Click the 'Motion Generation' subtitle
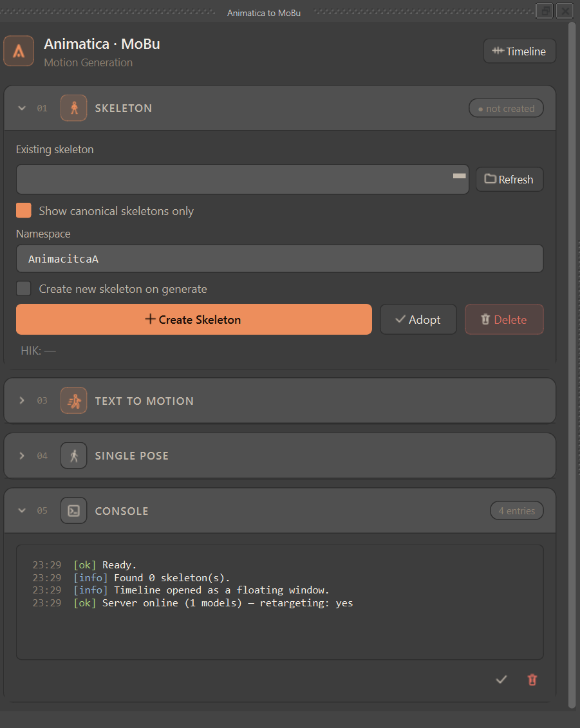Image resolution: width=580 pixels, height=728 pixels. pyautogui.click(x=88, y=62)
